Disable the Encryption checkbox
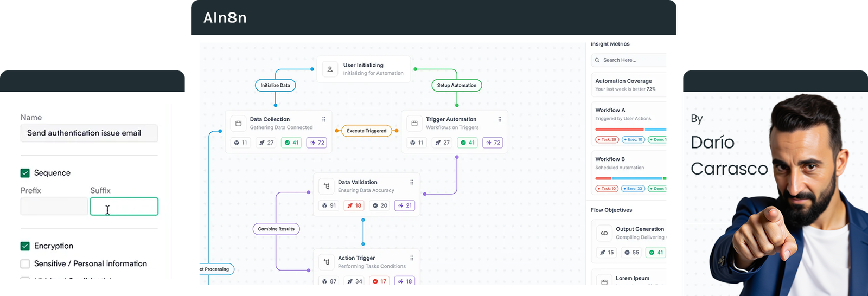 (25, 246)
